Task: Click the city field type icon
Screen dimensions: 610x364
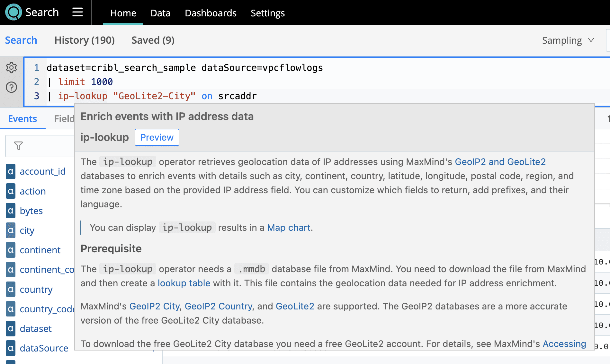Action: 11,230
